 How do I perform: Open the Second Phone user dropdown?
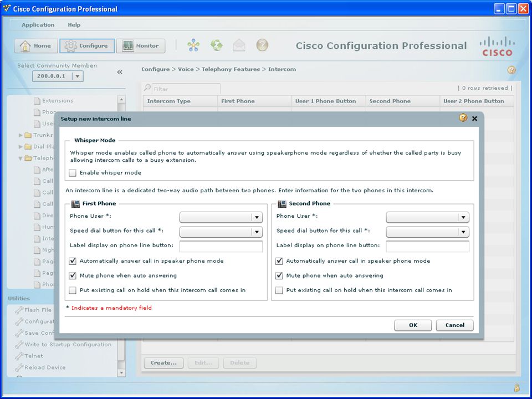427,217
